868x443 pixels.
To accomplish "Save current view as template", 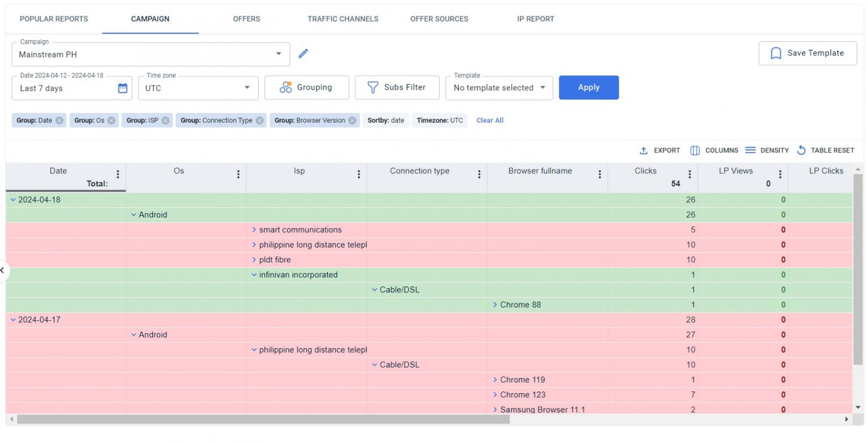I will click(808, 53).
